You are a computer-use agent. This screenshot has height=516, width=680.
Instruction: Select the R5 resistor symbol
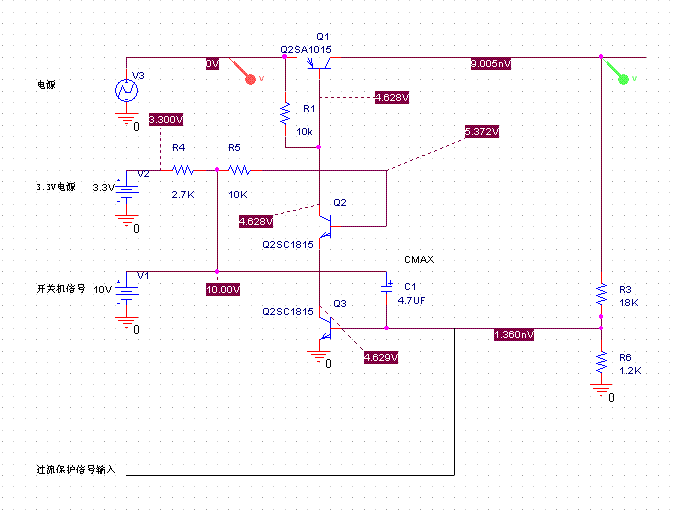(x=240, y=171)
